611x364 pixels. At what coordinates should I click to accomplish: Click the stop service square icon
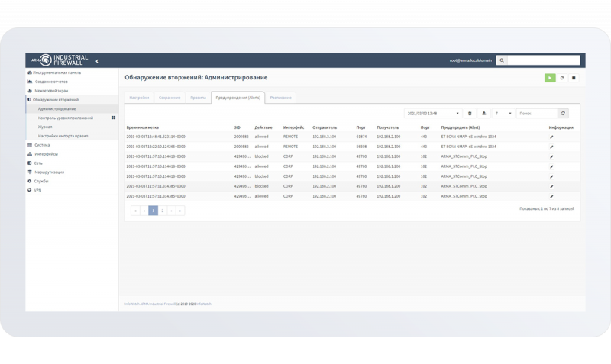click(x=574, y=78)
